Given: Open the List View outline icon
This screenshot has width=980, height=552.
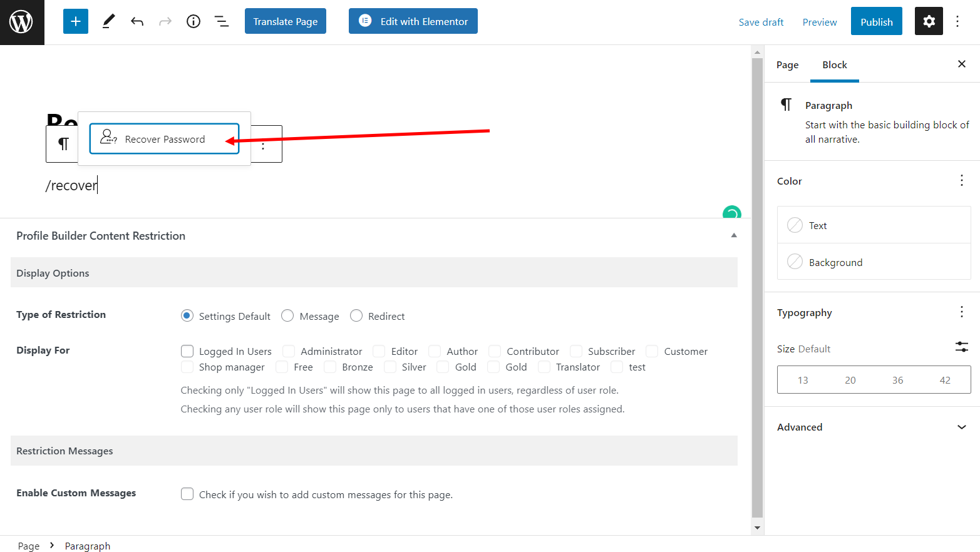Looking at the screenshot, I should (222, 21).
